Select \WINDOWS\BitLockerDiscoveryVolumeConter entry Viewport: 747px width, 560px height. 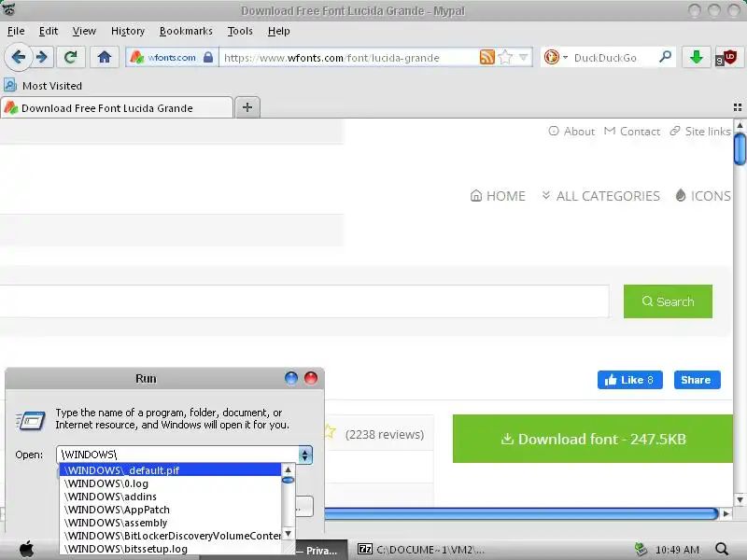pyautogui.click(x=171, y=536)
